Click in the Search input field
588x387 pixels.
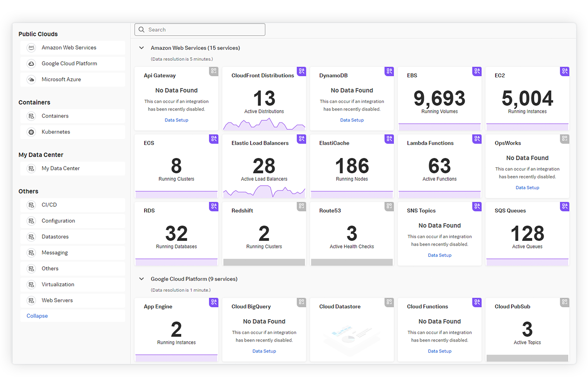point(200,30)
